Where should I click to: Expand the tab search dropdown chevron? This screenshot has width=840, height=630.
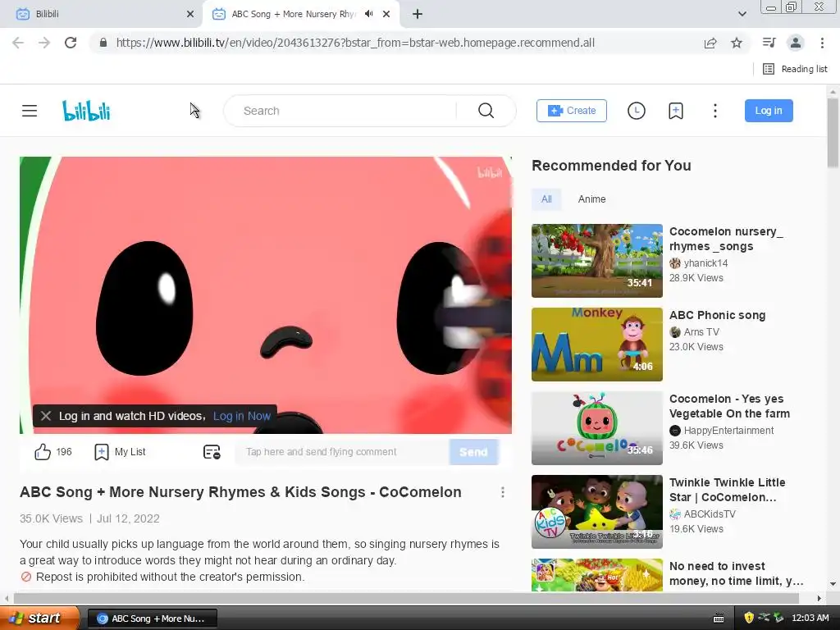click(742, 14)
